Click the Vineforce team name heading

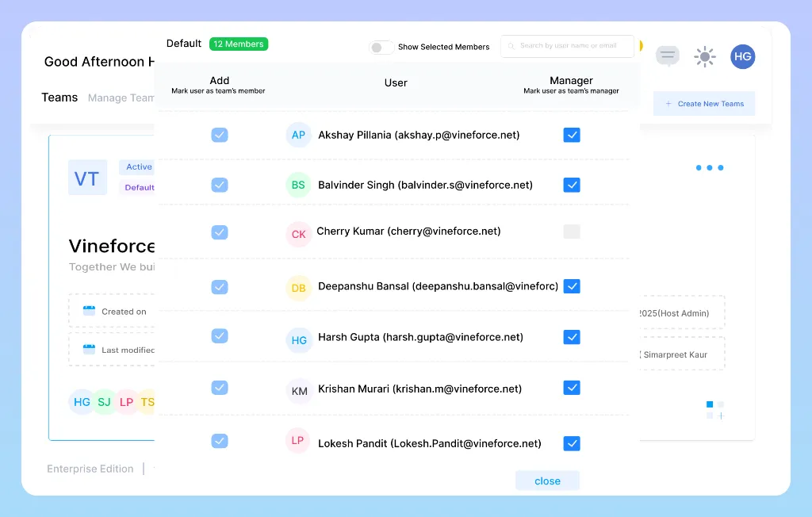point(112,246)
